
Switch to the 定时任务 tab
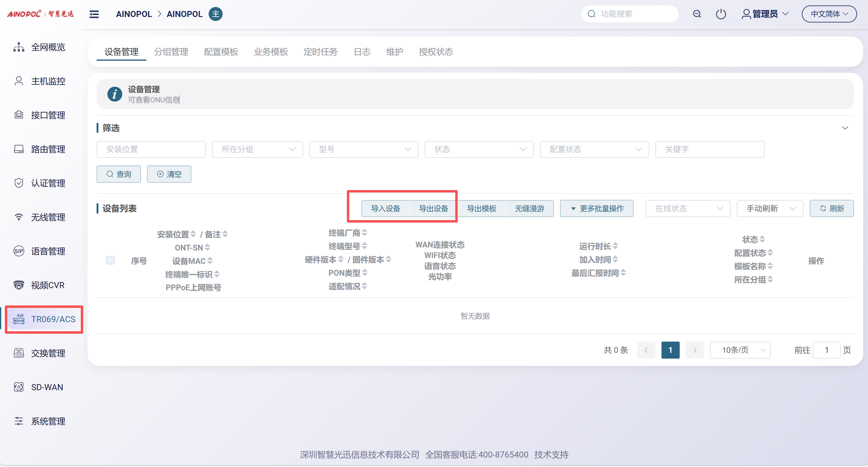[x=320, y=52]
